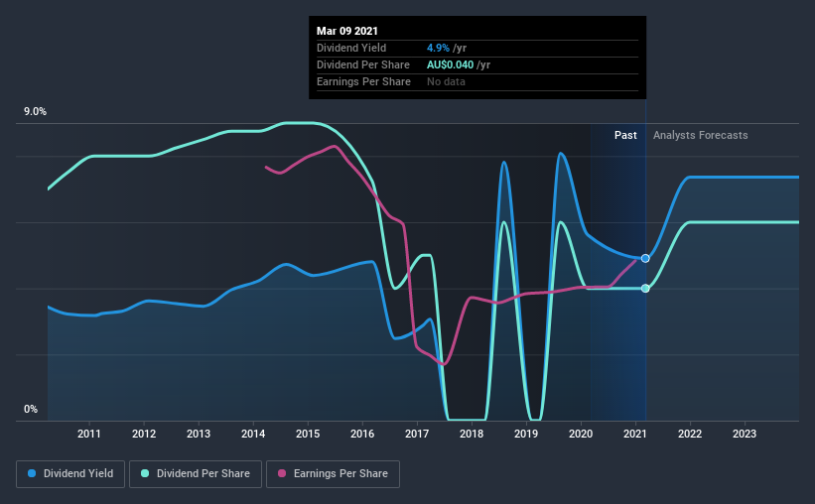Viewport: 815px width, 504px height.
Task: Click the 2023 x-axis year label
Action: point(745,434)
